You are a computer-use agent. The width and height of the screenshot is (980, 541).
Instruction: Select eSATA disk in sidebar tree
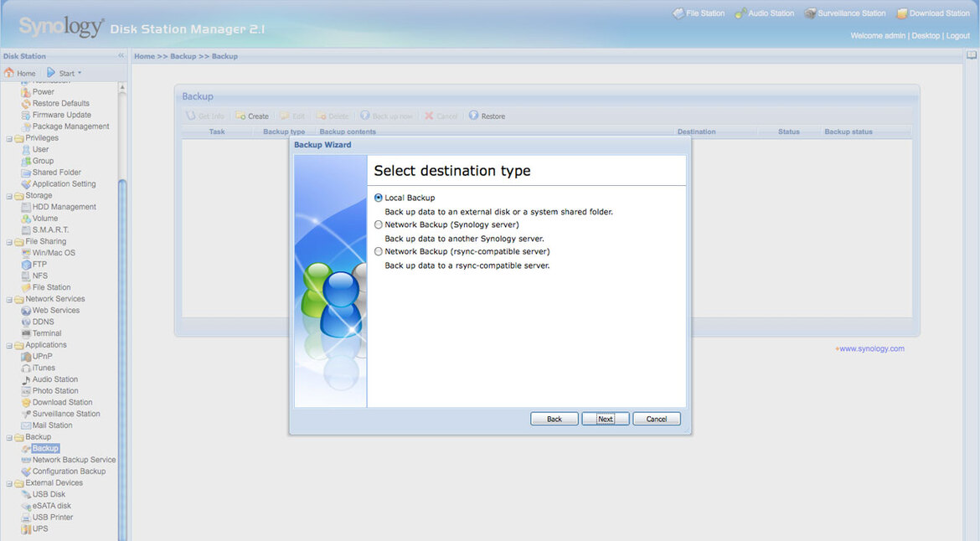(52, 506)
